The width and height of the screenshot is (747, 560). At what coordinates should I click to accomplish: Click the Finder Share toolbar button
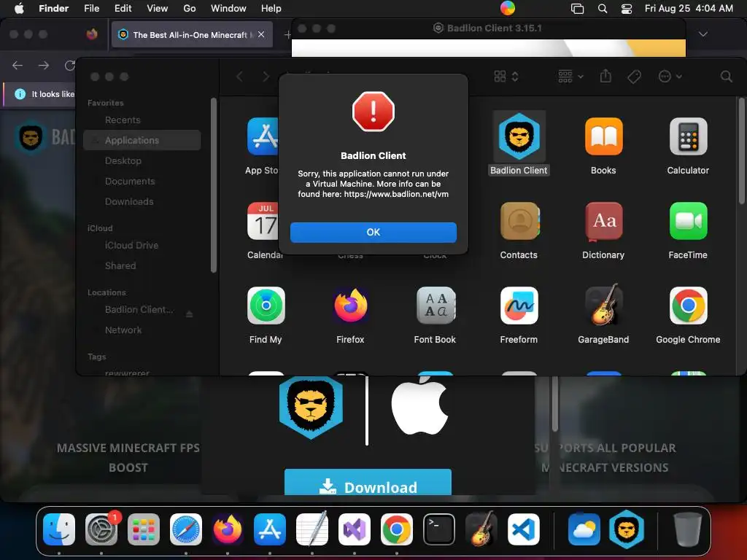point(605,76)
